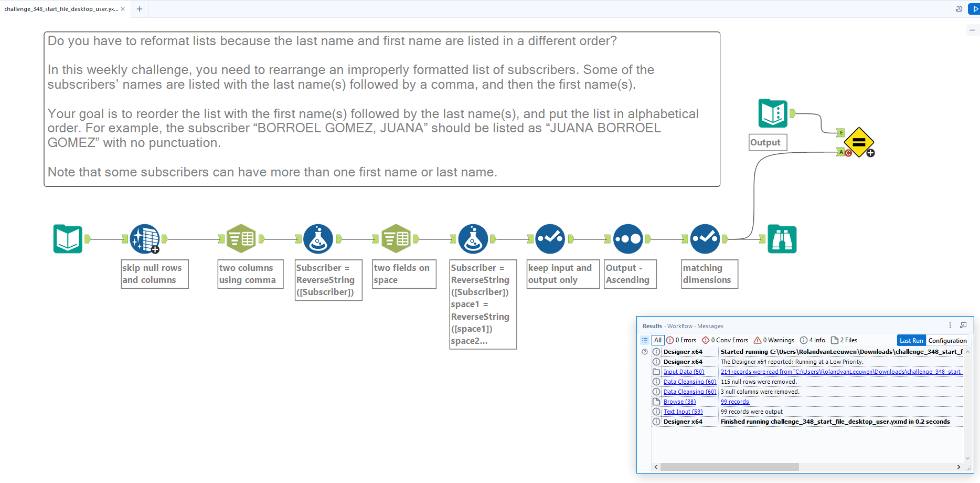Select the Unique tool 'keep input and output only'

pos(550,239)
